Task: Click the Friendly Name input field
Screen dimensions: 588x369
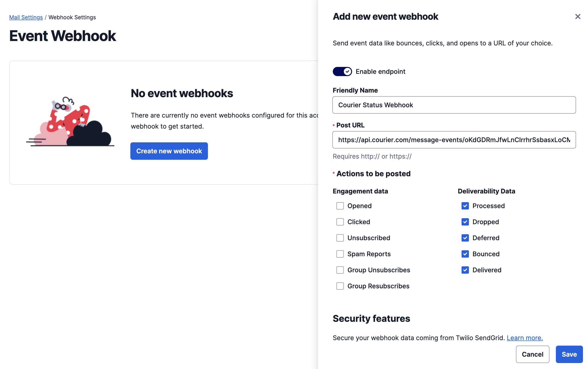Action: [x=454, y=105]
